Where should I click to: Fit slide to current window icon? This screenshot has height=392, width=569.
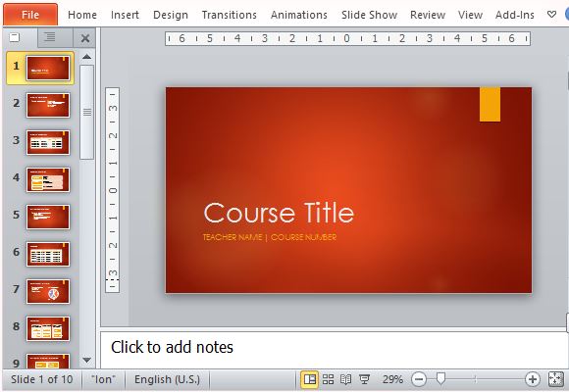555,379
